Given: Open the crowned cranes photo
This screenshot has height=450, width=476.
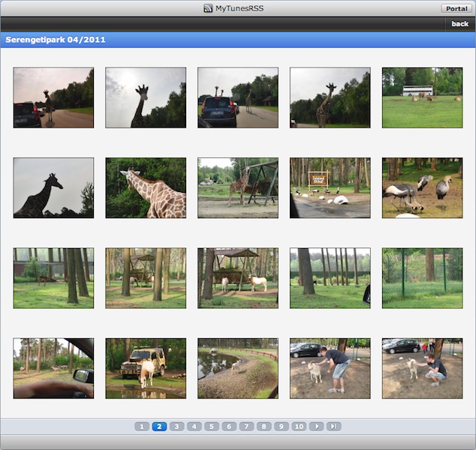Looking at the screenshot, I should 422,187.
